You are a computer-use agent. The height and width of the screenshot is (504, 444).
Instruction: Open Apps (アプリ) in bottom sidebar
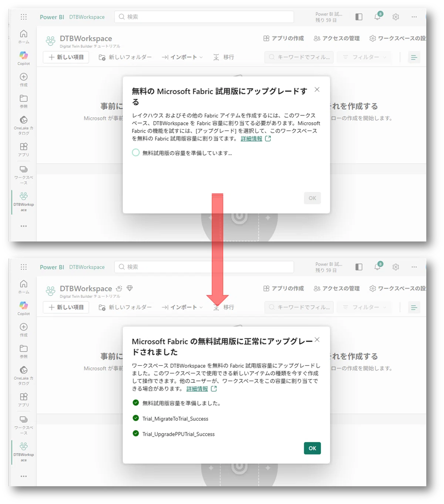[24, 399]
